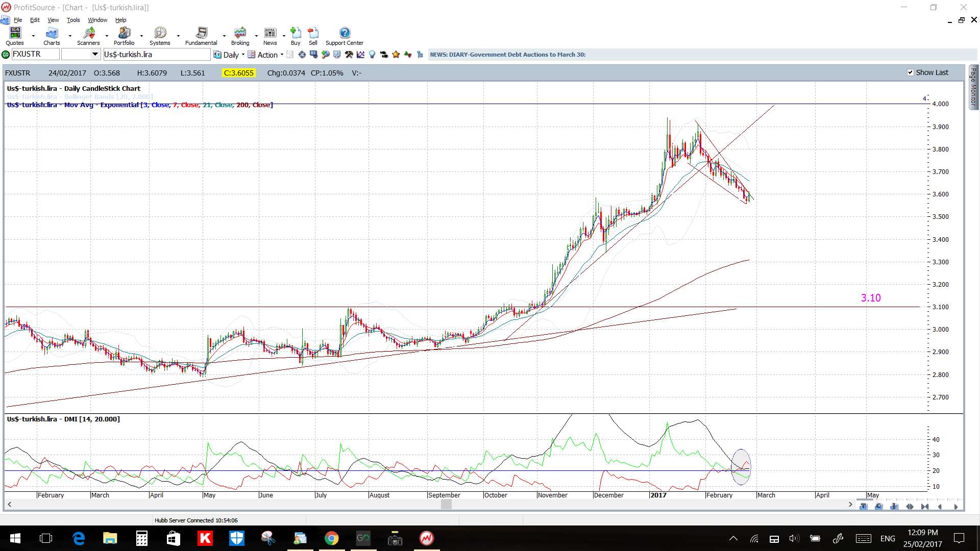
Task: Click the highlighted C:3.6055 close value
Action: [238, 73]
